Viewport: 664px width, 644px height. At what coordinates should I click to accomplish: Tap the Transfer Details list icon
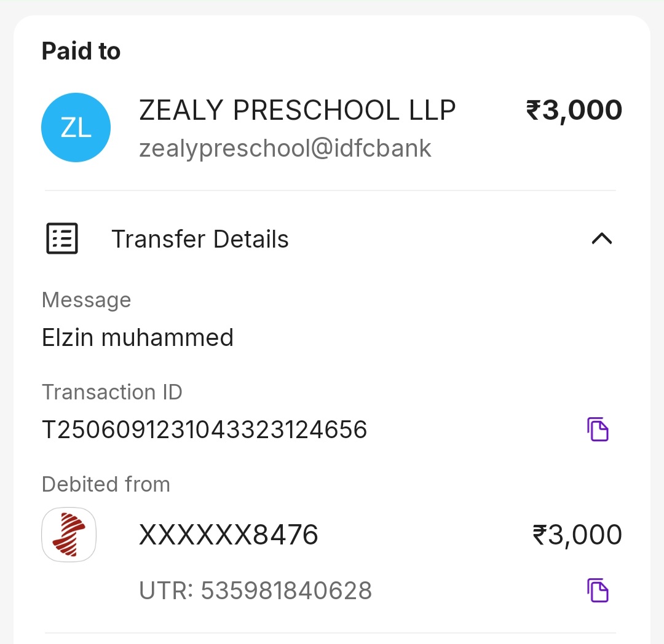click(62, 238)
